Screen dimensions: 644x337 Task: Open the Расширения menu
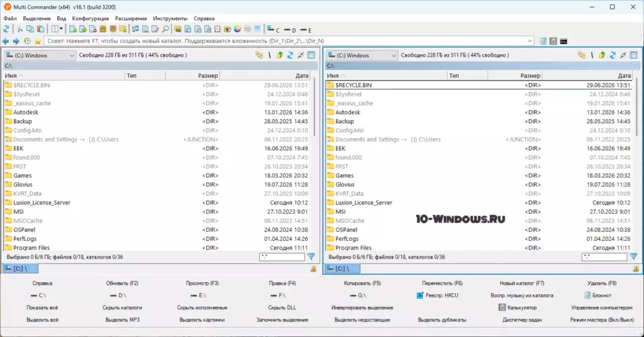click(x=131, y=18)
